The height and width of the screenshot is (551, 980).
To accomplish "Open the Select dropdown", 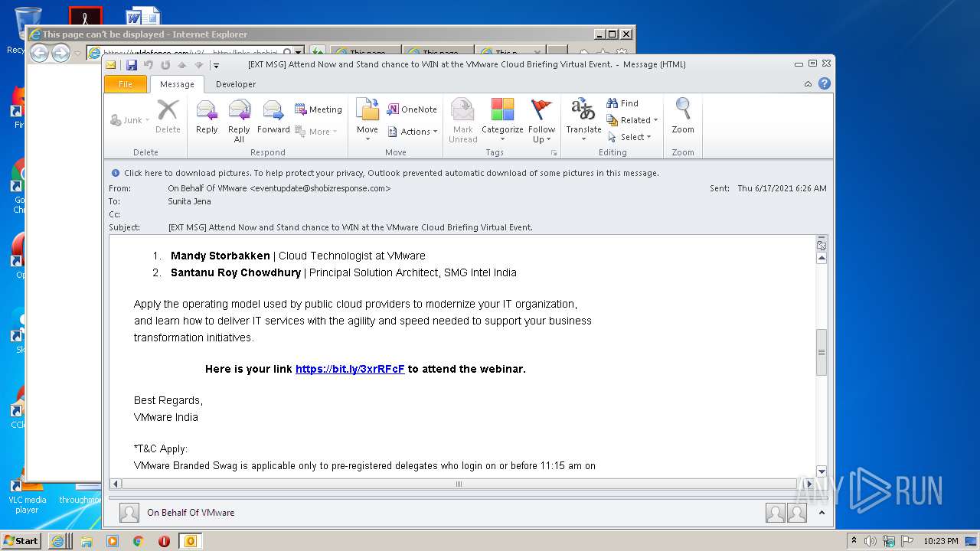I will coord(629,137).
